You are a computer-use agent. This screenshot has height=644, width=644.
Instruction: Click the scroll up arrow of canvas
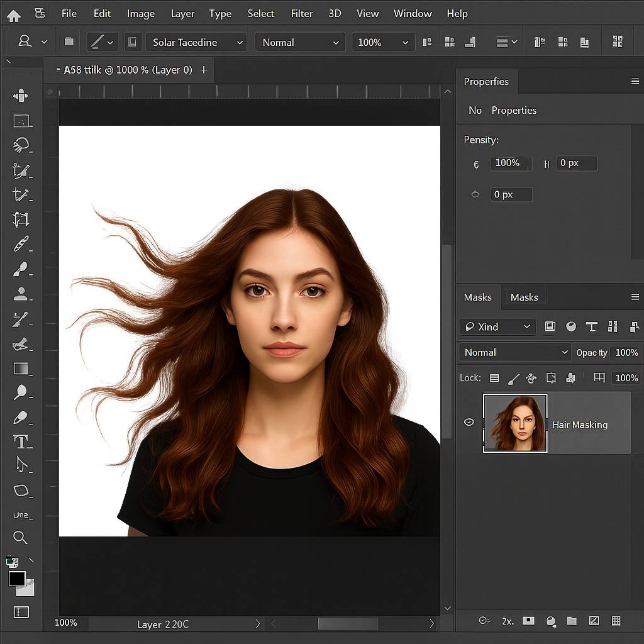click(448, 92)
